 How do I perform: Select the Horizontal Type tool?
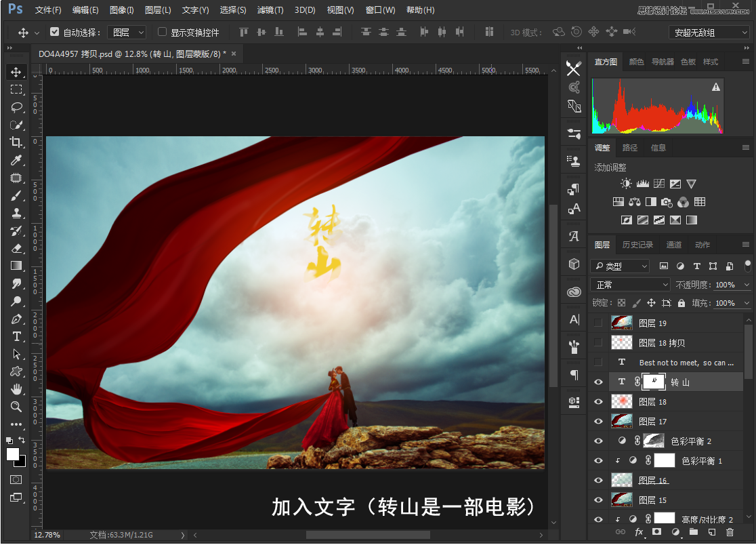tap(16, 336)
